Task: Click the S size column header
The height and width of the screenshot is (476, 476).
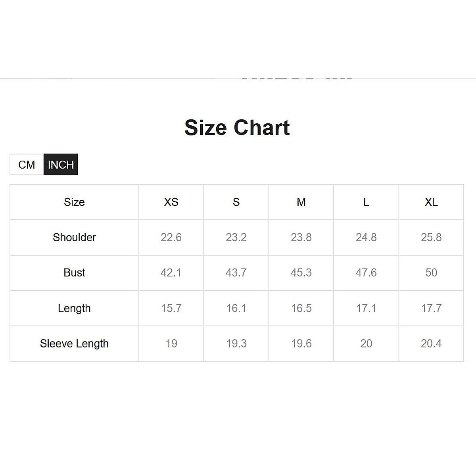Action: click(x=236, y=202)
